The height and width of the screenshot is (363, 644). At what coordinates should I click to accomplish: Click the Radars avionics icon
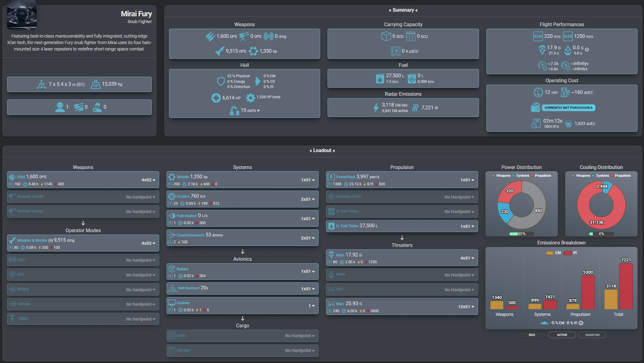pyautogui.click(x=171, y=269)
